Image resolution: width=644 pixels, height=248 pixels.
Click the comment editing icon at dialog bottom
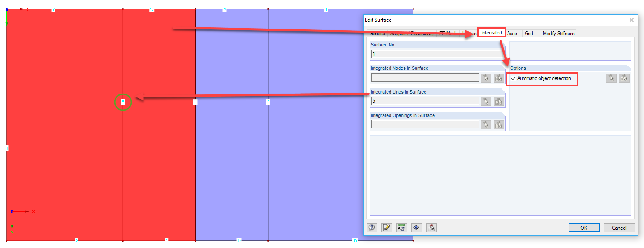pos(387,228)
